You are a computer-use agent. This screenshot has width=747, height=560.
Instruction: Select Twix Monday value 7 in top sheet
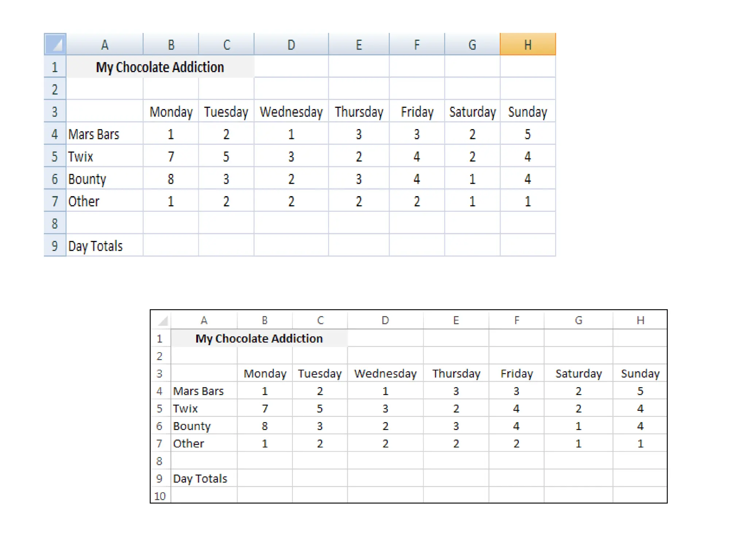[171, 157]
